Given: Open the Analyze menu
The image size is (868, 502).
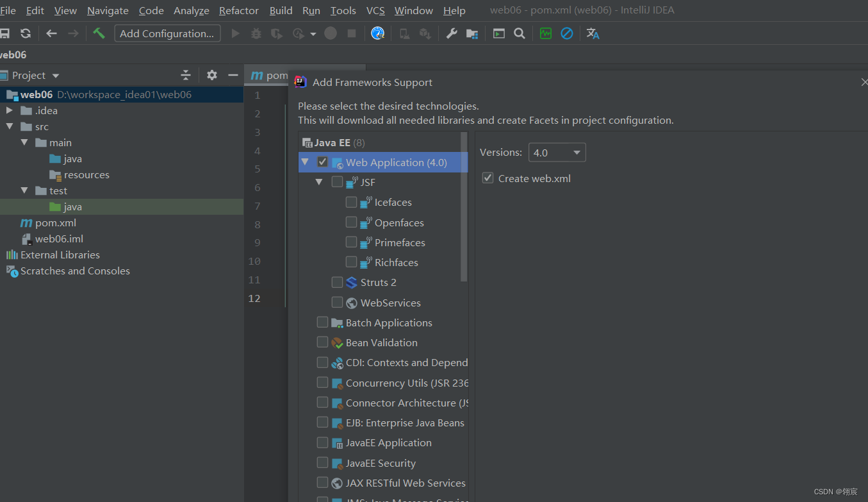Looking at the screenshot, I should click(x=192, y=10).
